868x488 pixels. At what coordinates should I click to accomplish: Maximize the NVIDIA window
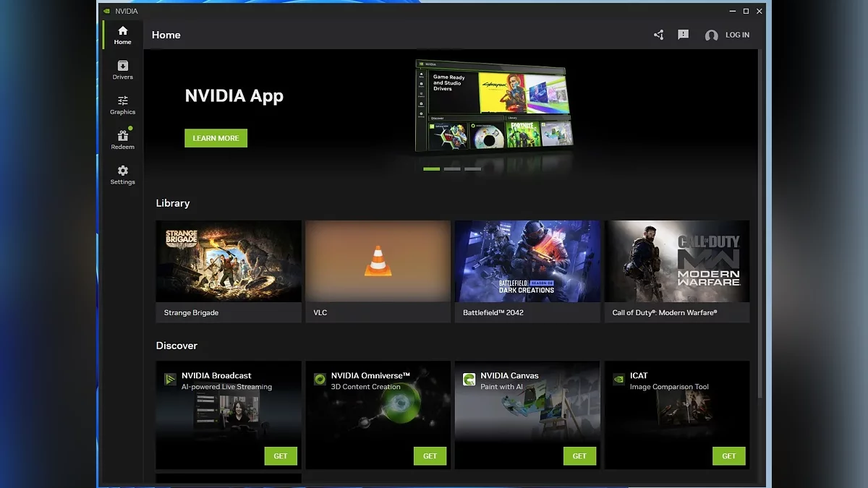click(746, 12)
